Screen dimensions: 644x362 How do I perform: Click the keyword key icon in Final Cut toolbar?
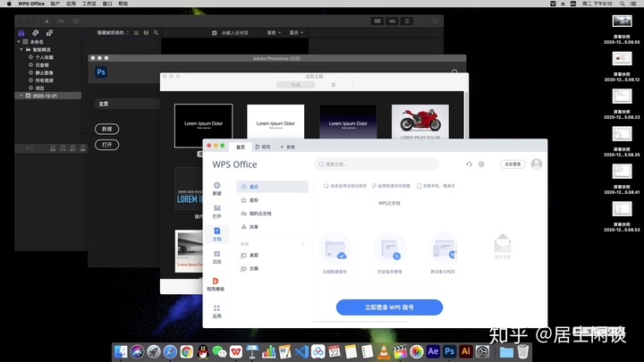pos(61,21)
